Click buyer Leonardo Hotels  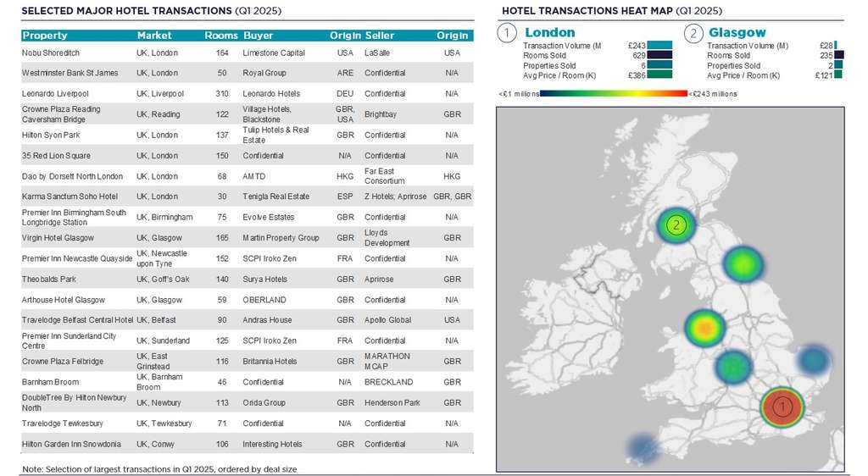[271, 94]
